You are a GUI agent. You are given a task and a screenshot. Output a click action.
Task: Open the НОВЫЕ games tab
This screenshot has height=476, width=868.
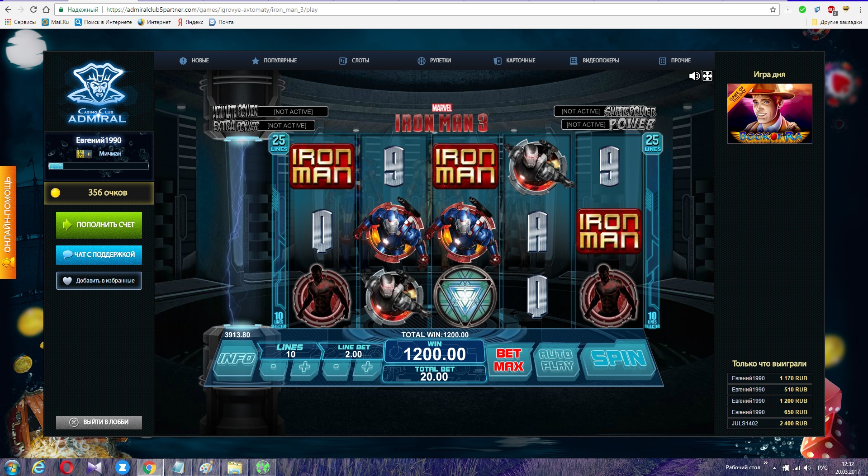click(194, 61)
